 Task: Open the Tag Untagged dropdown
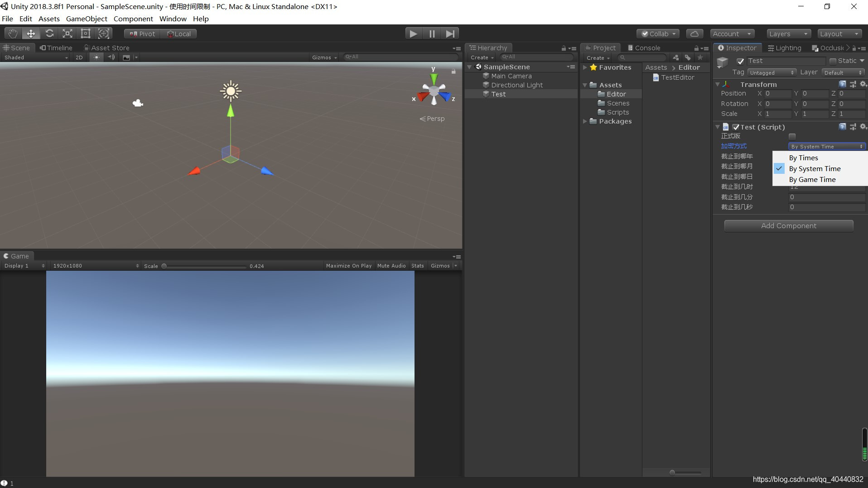tap(771, 72)
